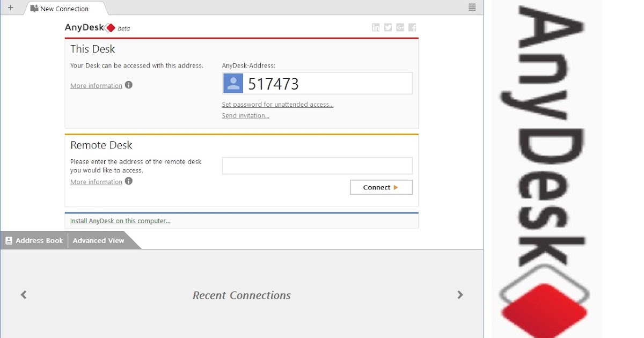Expand previous Recent Connections with left arrow
This screenshot has height=338, width=644.
(x=23, y=295)
